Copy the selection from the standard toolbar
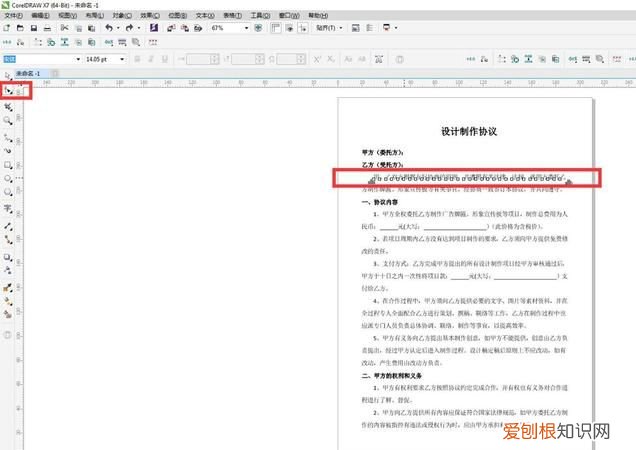Viewport: 636px width, 450px height. [78, 28]
